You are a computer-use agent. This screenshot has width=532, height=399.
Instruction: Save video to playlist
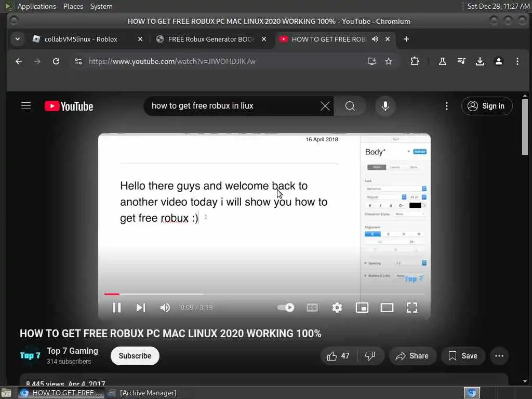tap(463, 355)
